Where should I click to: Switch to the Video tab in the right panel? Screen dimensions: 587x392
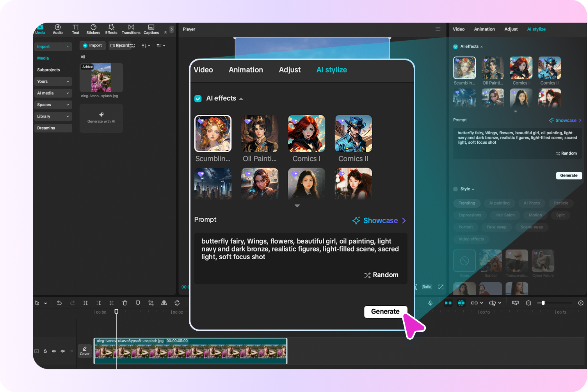click(x=459, y=29)
